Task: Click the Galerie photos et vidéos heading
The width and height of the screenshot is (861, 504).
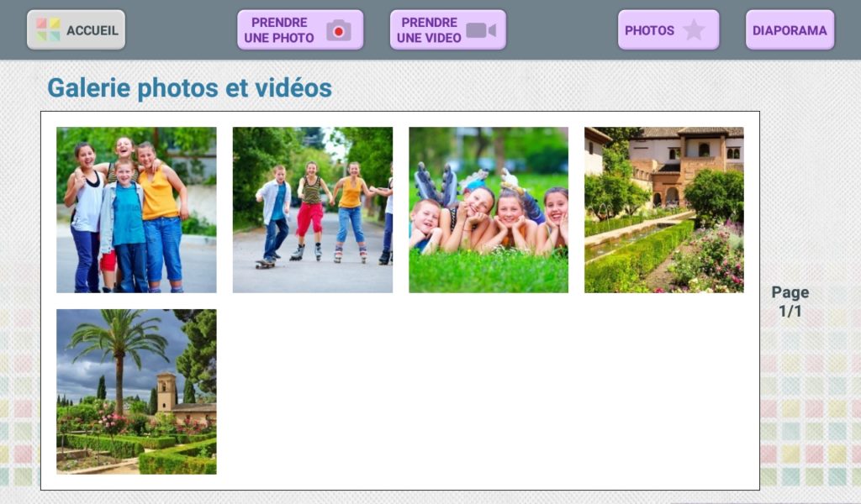Action: tap(189, 88)
